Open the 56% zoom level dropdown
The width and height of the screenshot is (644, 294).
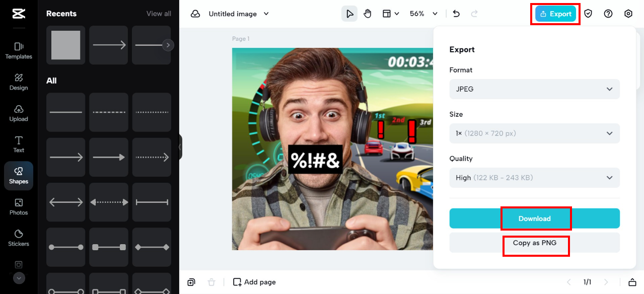(x=423, y=14)
